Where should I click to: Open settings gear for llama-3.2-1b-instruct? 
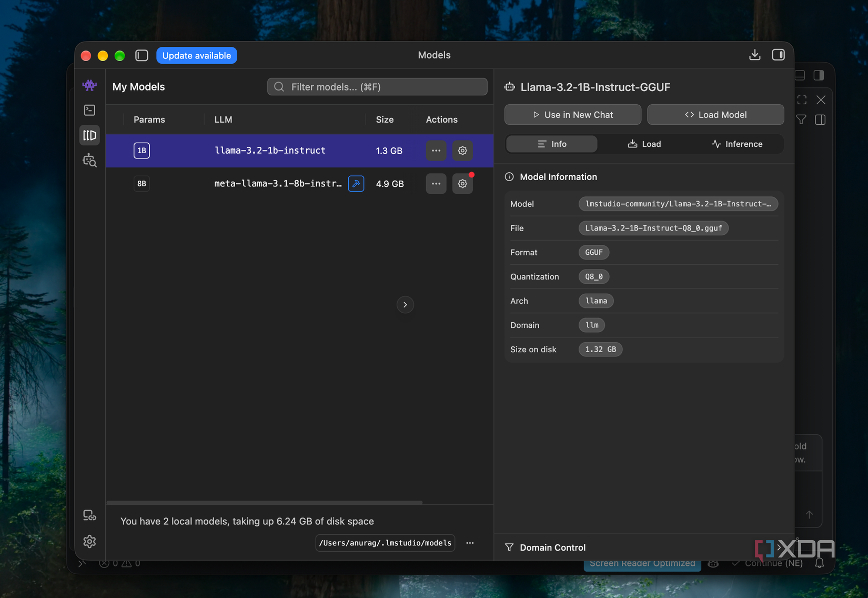[x=462, y=151]
